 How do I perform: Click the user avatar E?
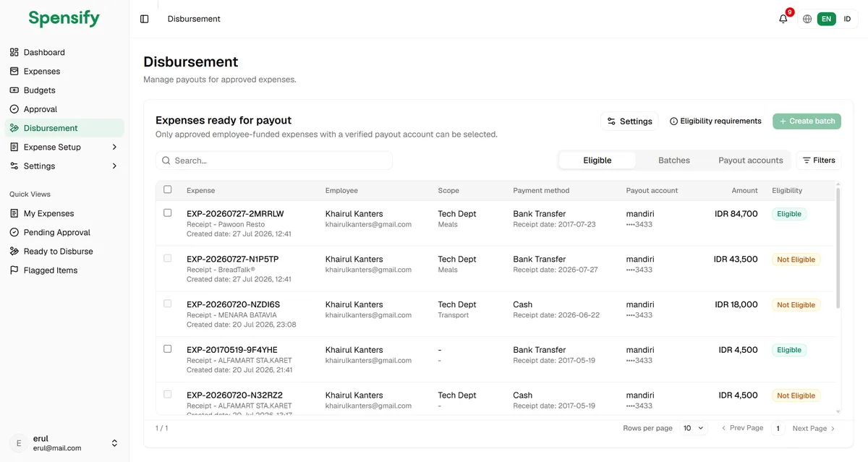pos(19,442)
